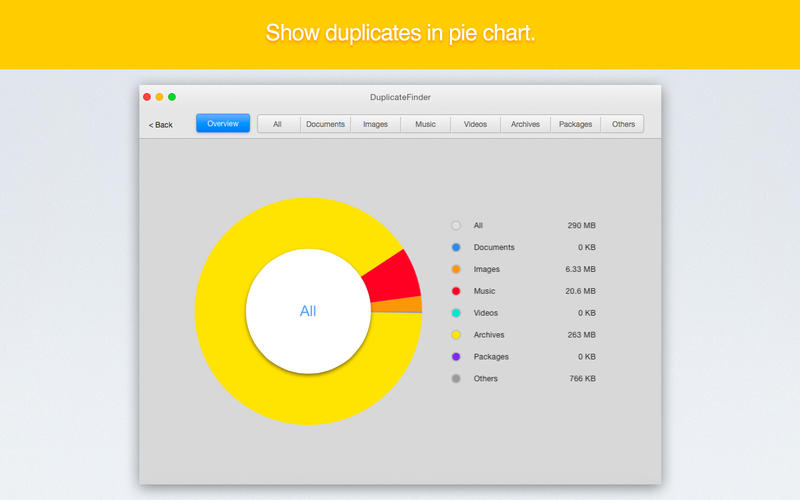Click the Images legend label
The height and width of the screenshot is (500, 800).
coord(486,269)
